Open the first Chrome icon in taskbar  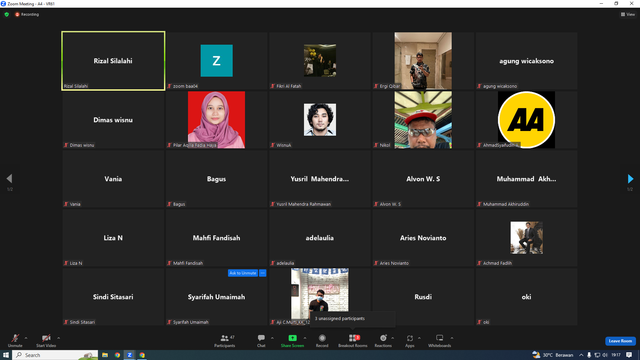coord(117,355)
